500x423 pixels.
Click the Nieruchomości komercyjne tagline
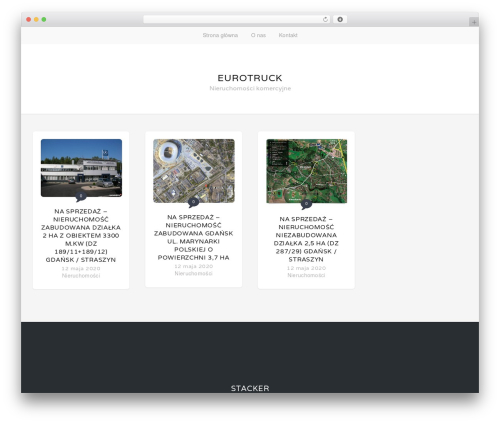250,88
